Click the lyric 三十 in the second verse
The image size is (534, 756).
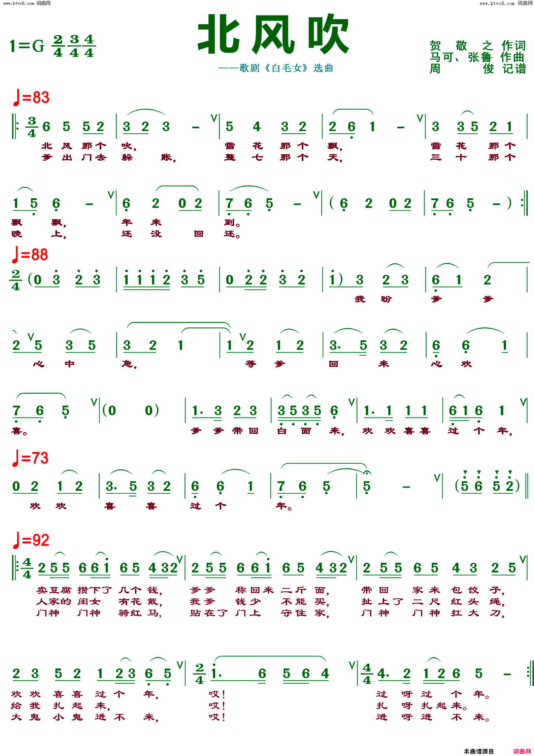(x=448, y=157)
